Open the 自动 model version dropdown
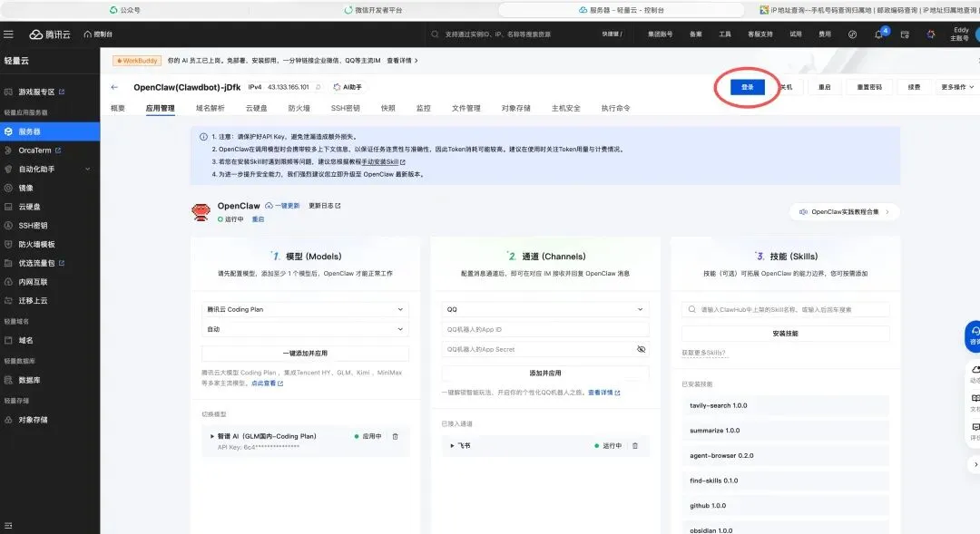 coord(305,329)
